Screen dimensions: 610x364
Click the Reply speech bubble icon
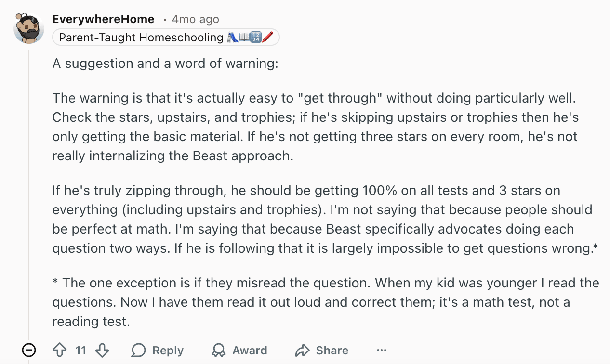point(139,351)
